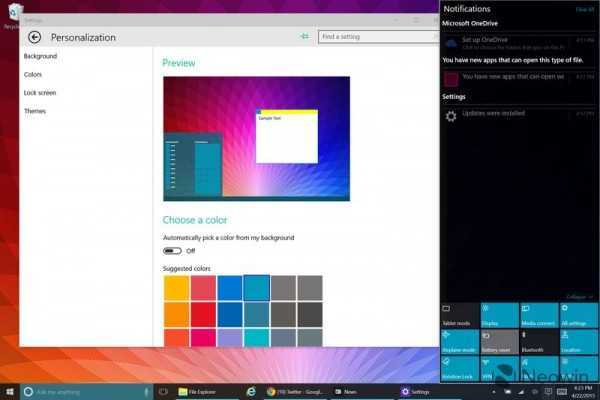
Task: Launch Internet Explorer from the taskbar
Action: (x=251, y=392)
